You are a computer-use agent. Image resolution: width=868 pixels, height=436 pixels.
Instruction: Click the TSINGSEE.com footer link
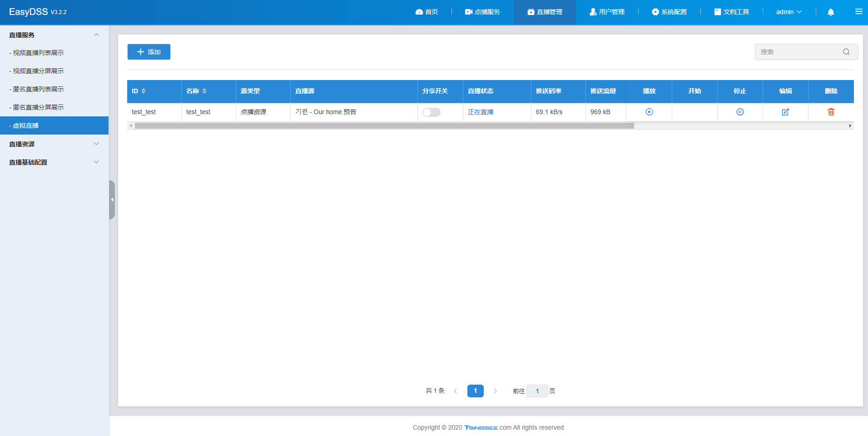pos(488,427)
